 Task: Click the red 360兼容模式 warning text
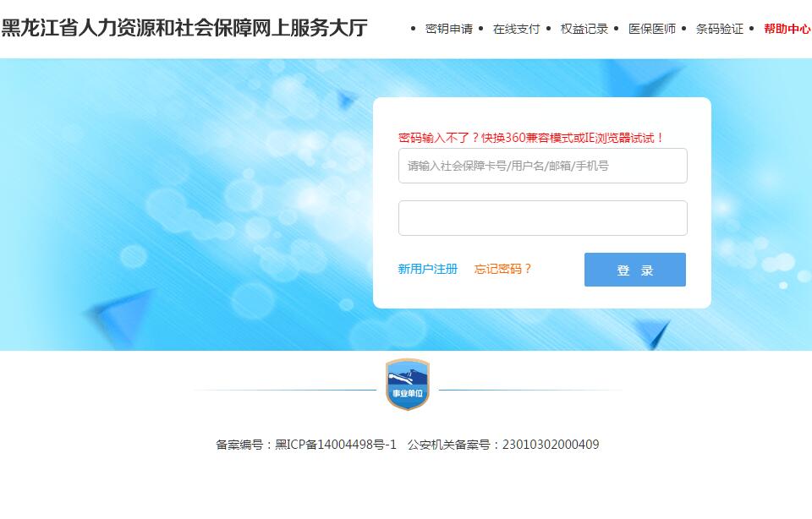click(x=531, y=138)
